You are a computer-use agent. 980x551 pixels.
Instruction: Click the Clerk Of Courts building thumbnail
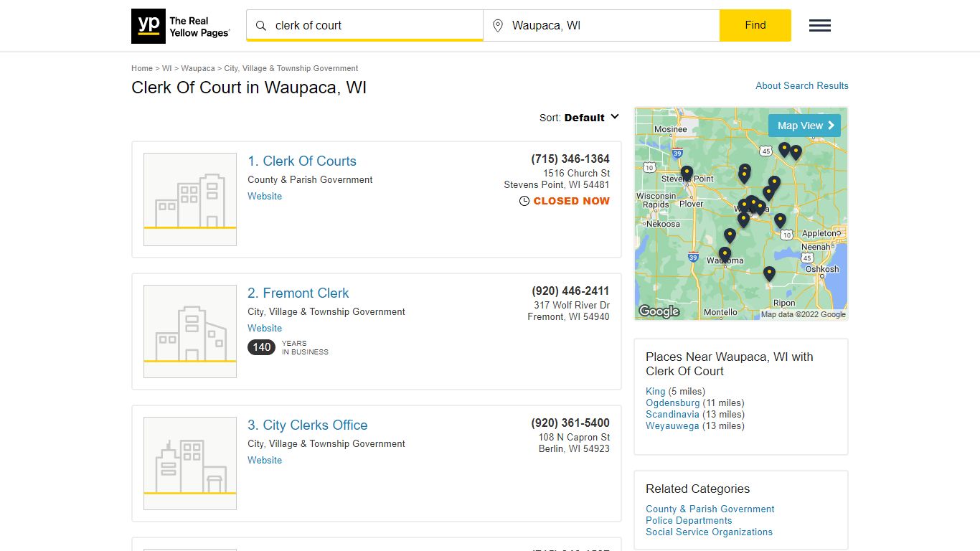pos(190,199)
